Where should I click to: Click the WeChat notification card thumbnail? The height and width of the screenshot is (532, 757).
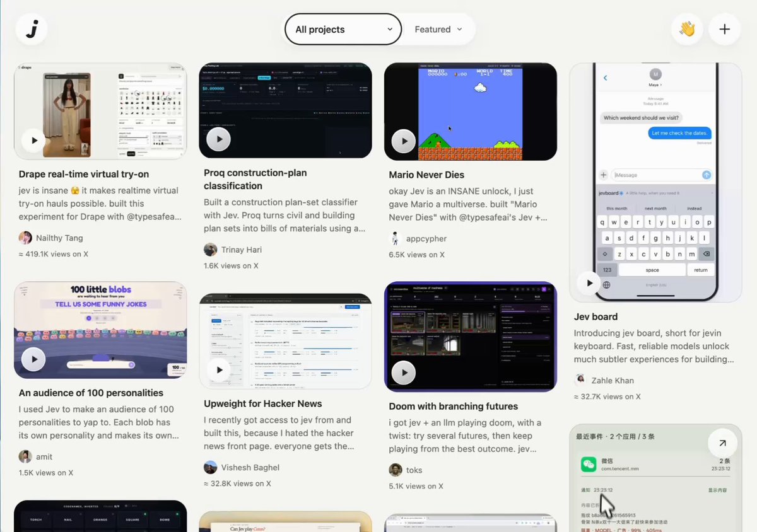[x=655, y=478]
